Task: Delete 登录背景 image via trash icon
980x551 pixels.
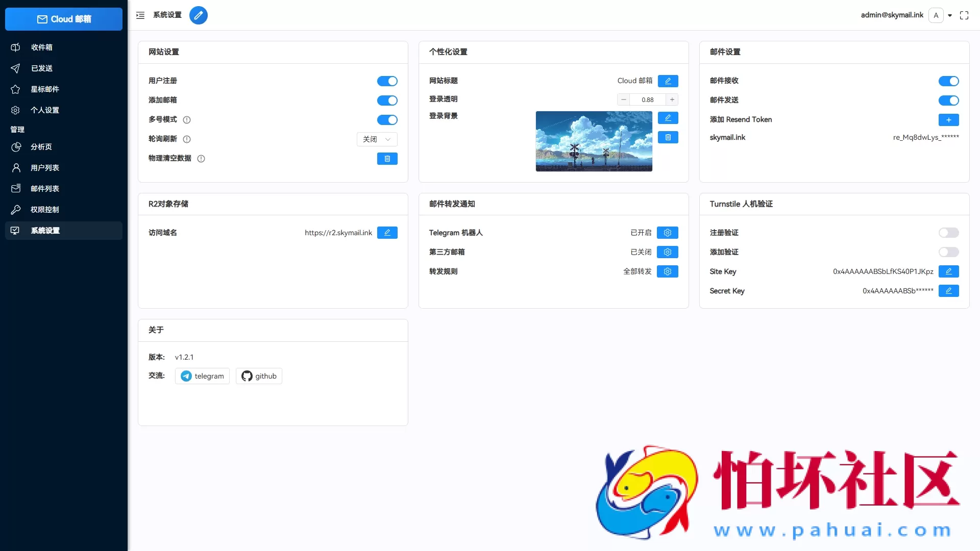Action: tap(668, 137)
